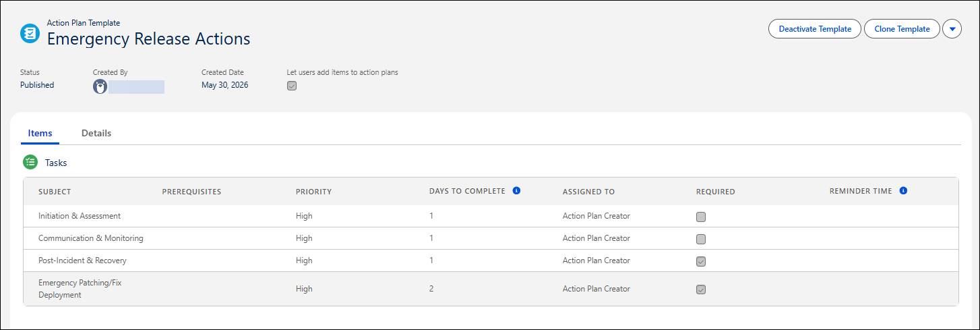This screenshot has width=980, height=330.
Task: Click Action Plan Creator in Emergency Patching row
Action: 596,289
